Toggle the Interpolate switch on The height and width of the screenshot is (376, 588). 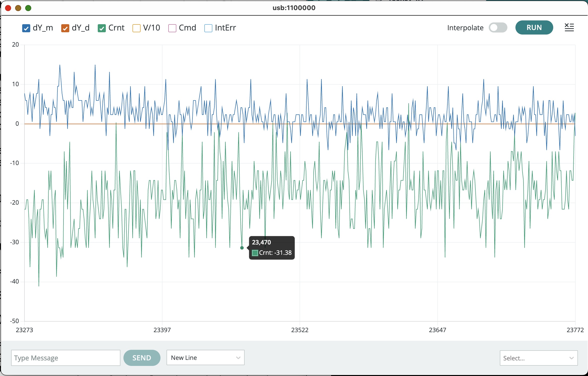click(x=498, y=28)
